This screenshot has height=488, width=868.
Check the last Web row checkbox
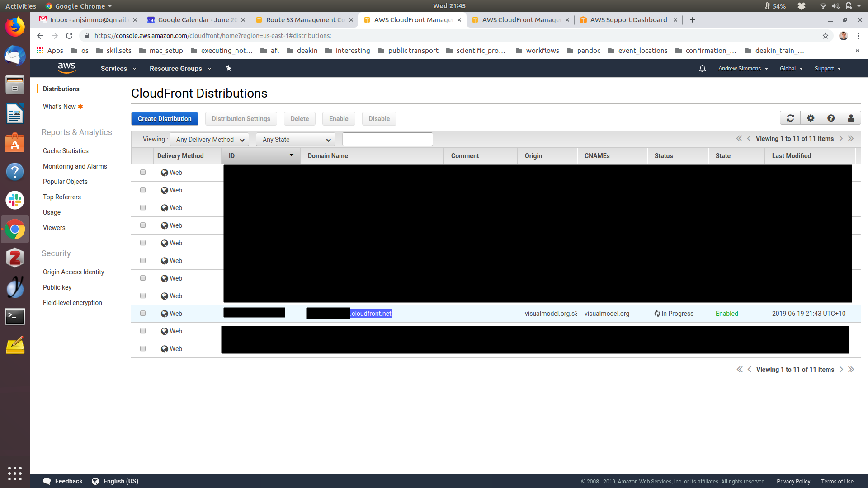(x=143, y=349)
